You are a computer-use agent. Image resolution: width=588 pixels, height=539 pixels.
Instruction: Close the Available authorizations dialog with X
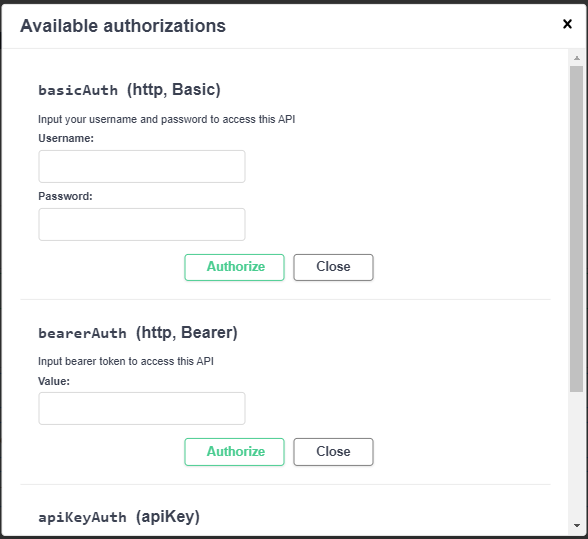(567, 24)
